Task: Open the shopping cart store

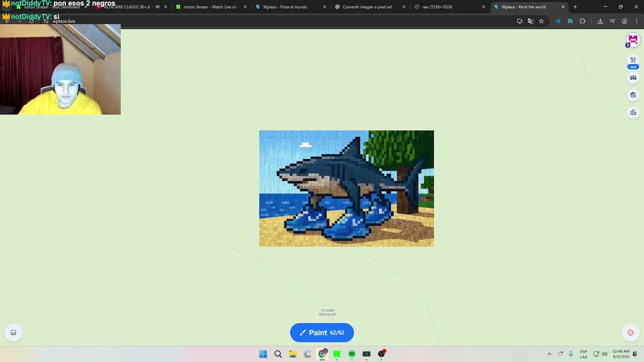Action: pos(633,60)
